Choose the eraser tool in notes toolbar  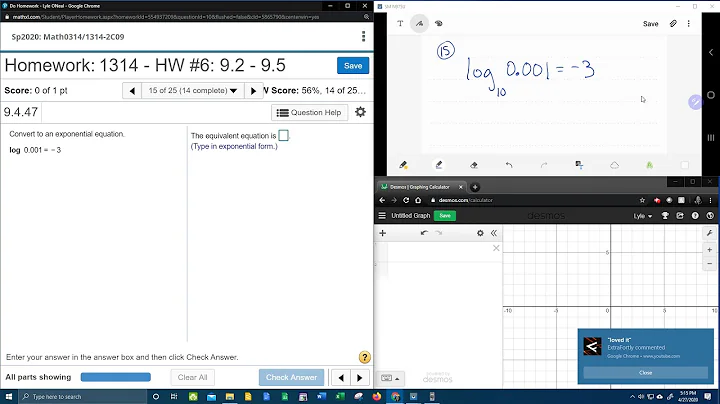tap(474, 165)
